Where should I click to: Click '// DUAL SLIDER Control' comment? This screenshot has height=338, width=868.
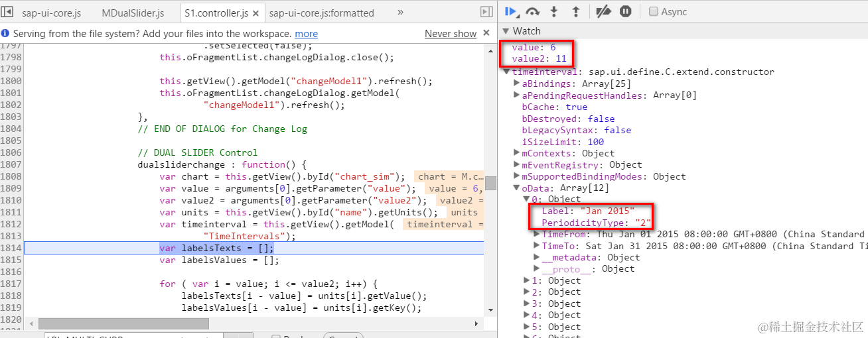197,152
